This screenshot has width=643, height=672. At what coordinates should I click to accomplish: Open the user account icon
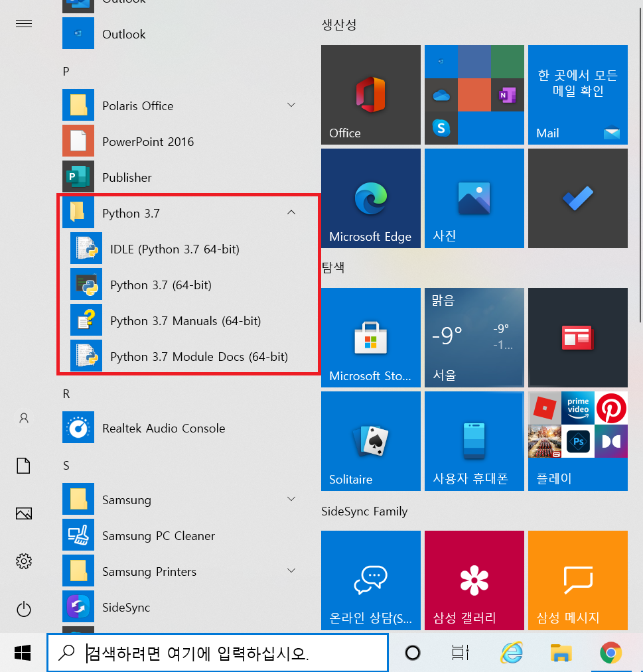pyautogui.click(x=24, y=418)
